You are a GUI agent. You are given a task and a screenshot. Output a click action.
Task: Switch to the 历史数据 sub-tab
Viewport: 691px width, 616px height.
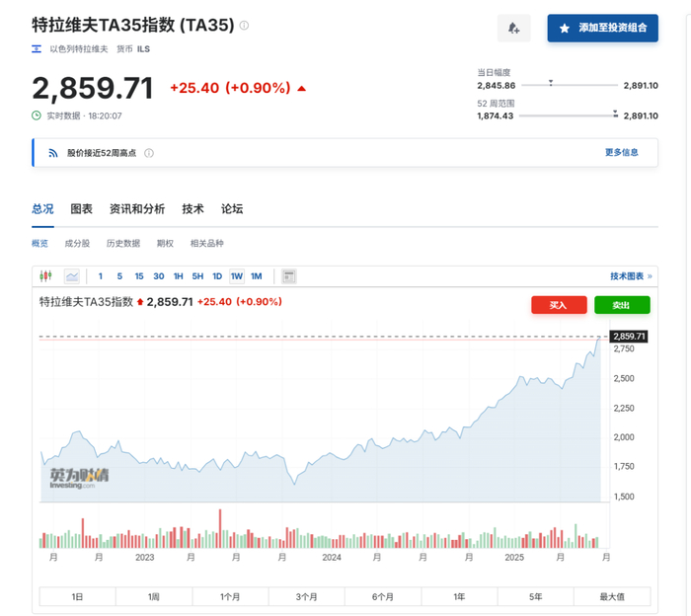click(122, 244)
